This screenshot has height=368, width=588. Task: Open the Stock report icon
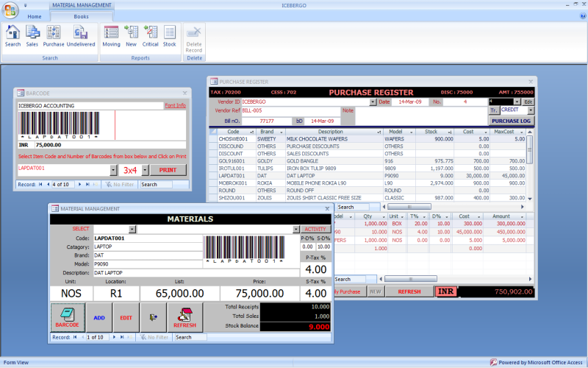pos(170,36)
